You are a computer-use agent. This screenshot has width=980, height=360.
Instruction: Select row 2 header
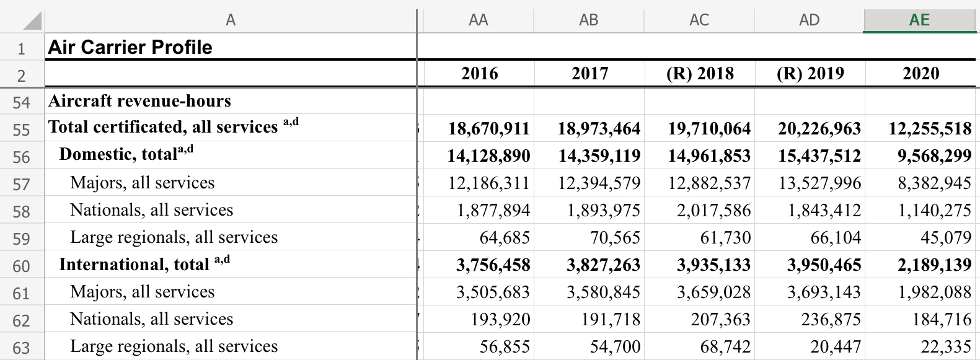[22, 75]
